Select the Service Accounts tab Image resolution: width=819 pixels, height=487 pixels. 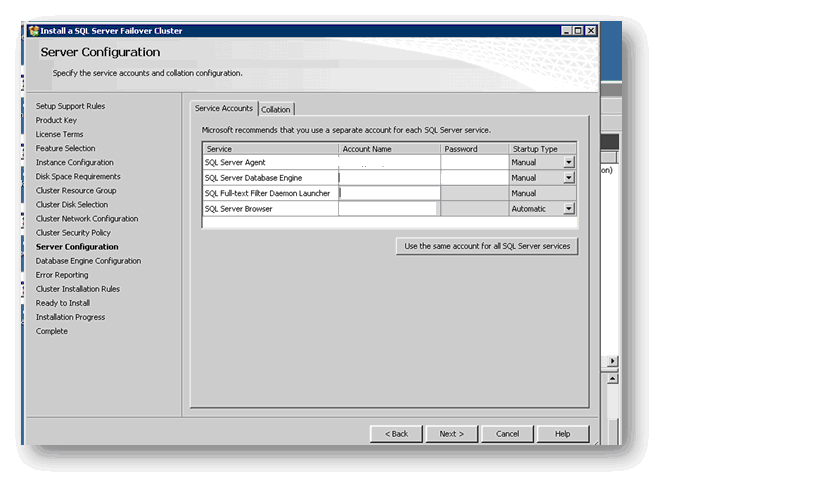pos(224,108)
